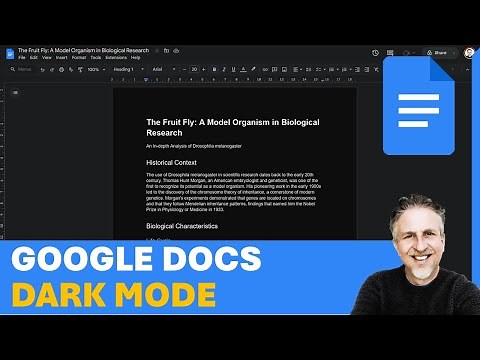480x360 pixels.
Task: Click the 'Biological Characteristics' heading
Action: tap(182, 226)
